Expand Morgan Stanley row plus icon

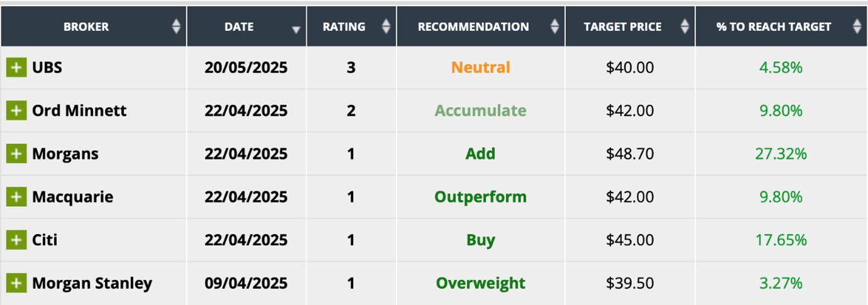pos(16,283)
